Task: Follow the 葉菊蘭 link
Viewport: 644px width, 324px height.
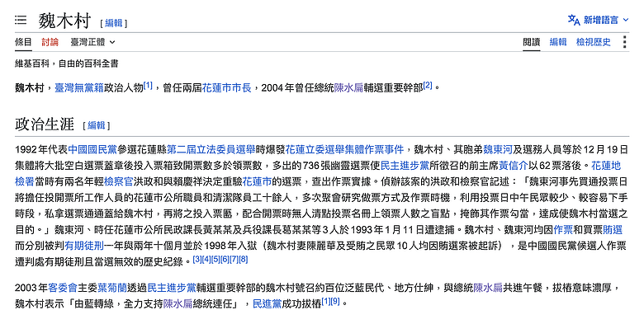Action: pyautogui.click(x=112, y=288)
